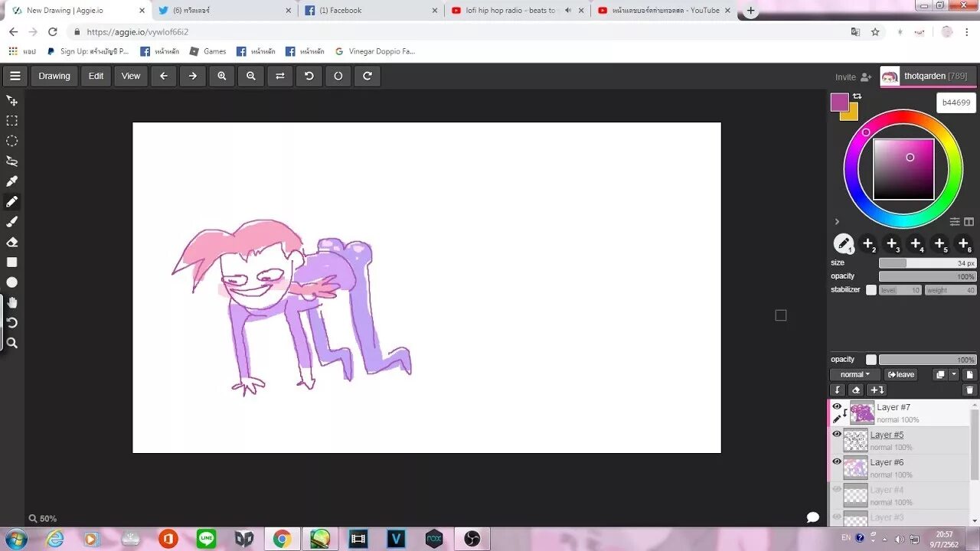Select brush preset slot 4
This screenshot has width=980, height=551.
(916, 244)
